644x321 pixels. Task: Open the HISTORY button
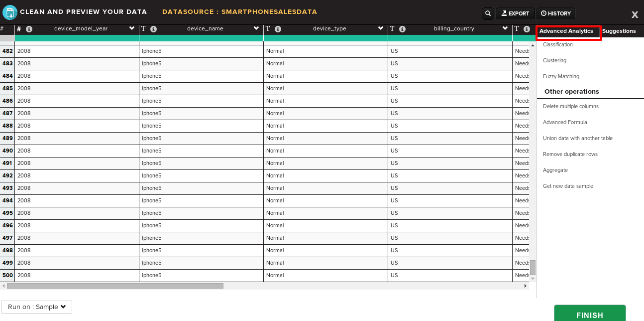click(x=556, y=13)
